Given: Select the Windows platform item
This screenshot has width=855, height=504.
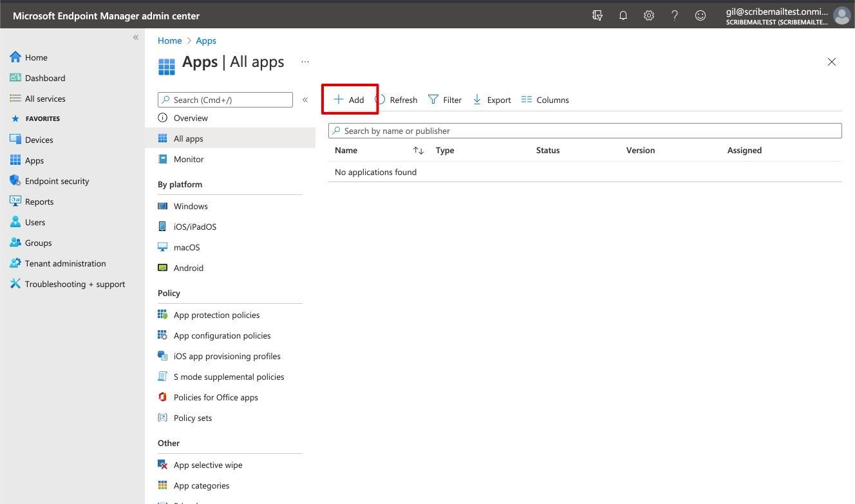Looking at the screenshot, I should 191,206.
